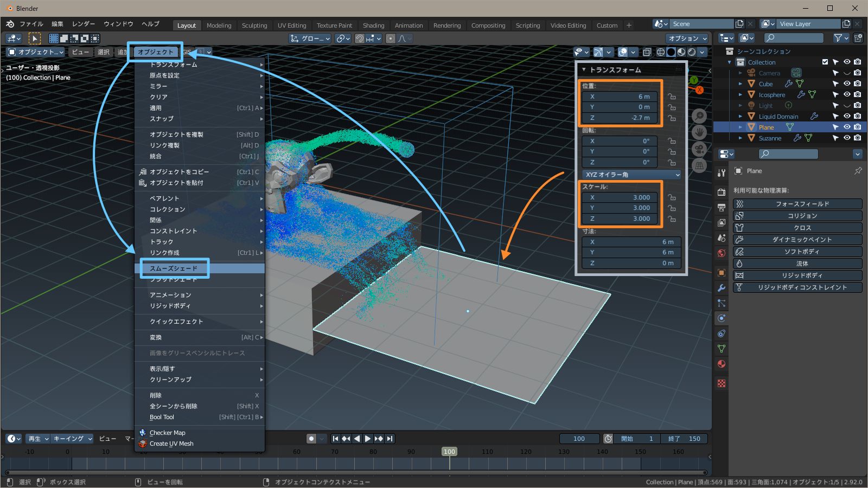
Task: Open the オブジェクト mode selector dropdown
Action: [x=35, y=52]
